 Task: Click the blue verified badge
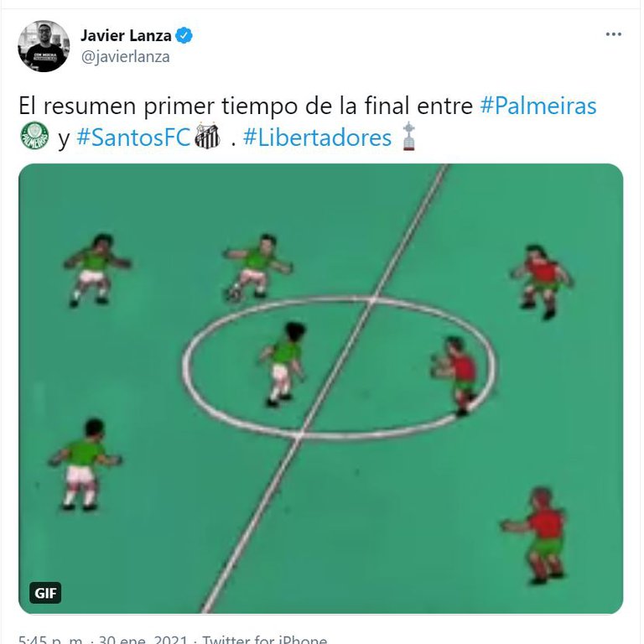coord(184,36)
